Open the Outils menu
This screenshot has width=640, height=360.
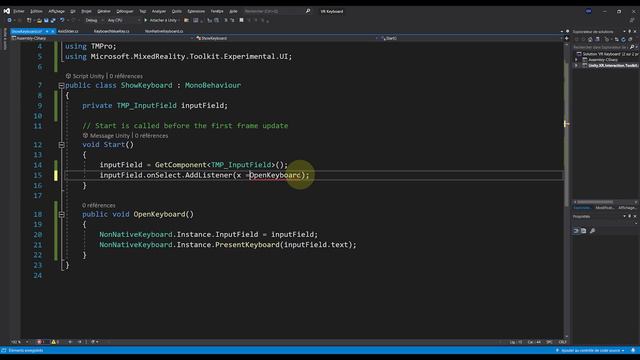pyautogui.click(x=176, y=11)
